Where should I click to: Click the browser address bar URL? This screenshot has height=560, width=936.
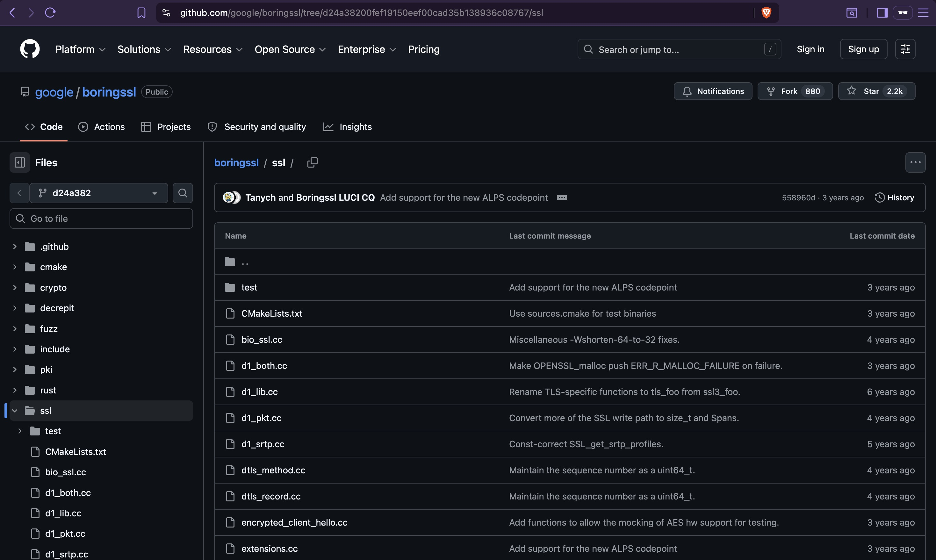pos(362,13)
